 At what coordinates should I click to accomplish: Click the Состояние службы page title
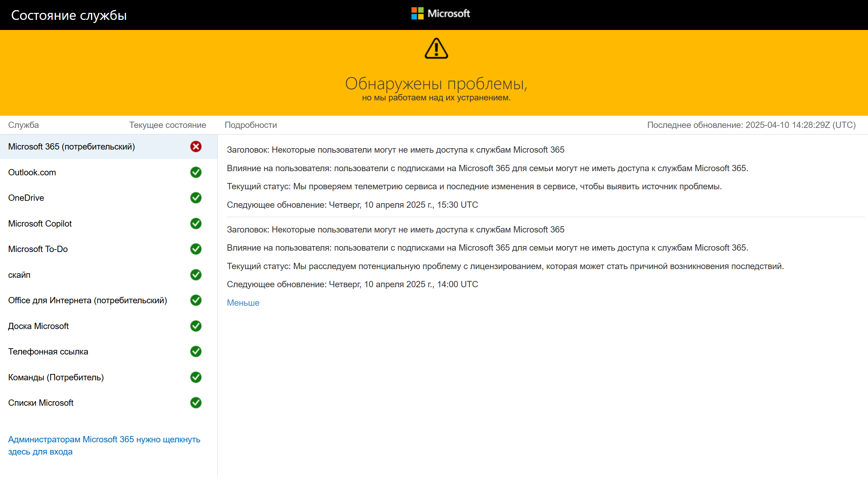coord(69,15)
